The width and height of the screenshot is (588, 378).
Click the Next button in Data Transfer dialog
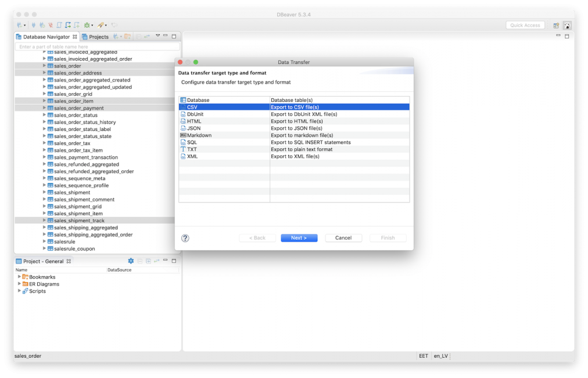(299, 237)
